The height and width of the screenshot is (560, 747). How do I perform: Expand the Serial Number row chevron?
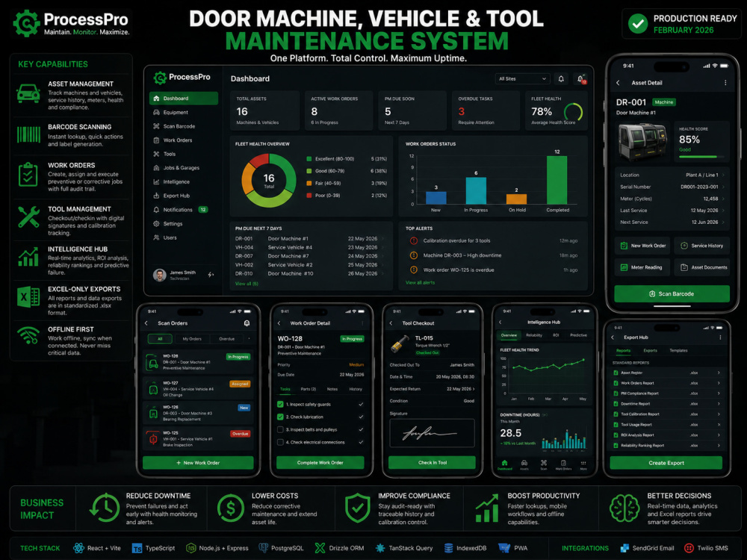[724, 187]
